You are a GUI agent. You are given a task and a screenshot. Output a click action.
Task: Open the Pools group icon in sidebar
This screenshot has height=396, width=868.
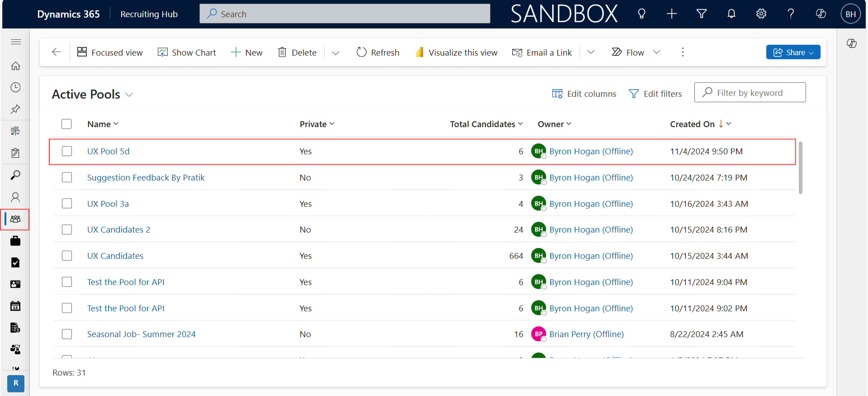click(16, 219)
